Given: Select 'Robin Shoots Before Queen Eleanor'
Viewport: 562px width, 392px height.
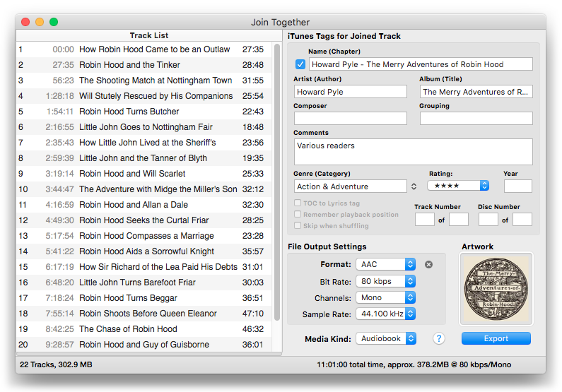Looking at the screenshot, I should 144,313.
